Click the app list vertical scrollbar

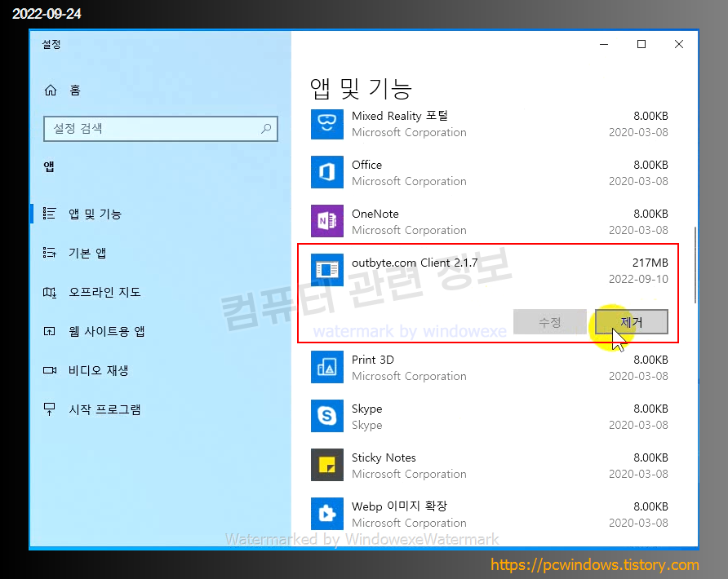point(695,265)
